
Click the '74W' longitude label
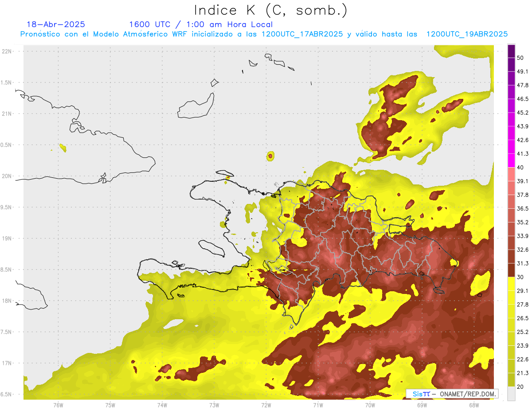(x=162, y=405)
